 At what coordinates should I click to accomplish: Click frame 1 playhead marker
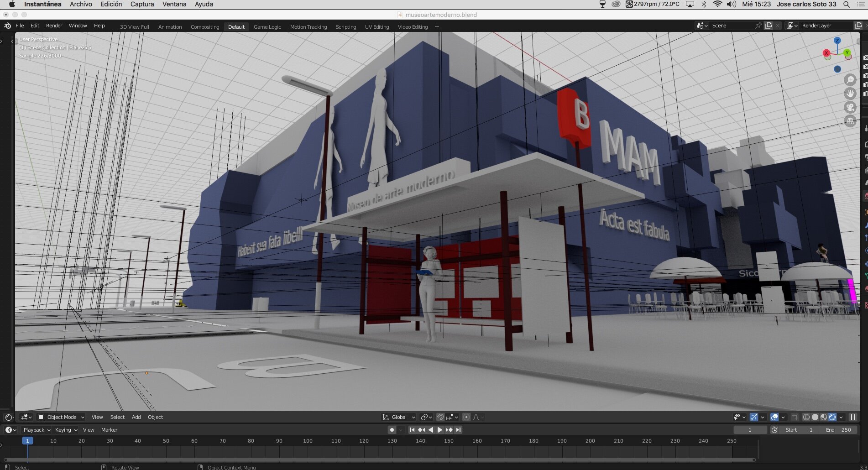click(x=27, y=441)
